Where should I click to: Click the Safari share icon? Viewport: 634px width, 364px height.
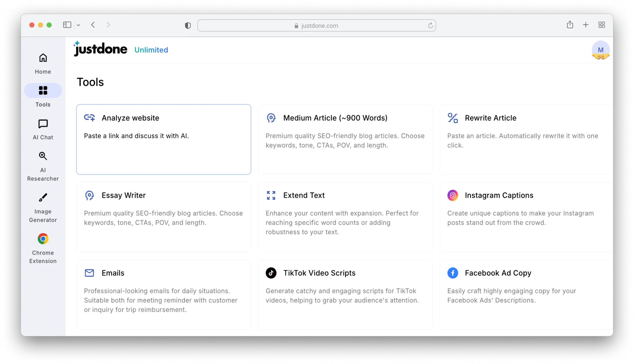coord(570,25)
